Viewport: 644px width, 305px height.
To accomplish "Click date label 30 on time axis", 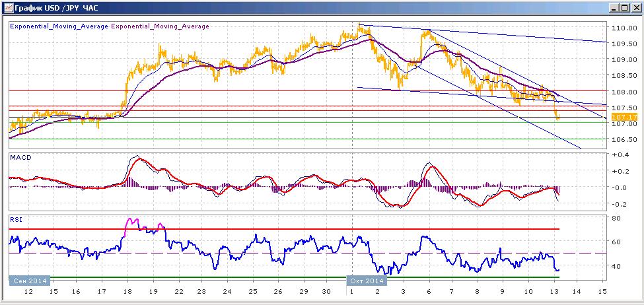I will (328, 291).
